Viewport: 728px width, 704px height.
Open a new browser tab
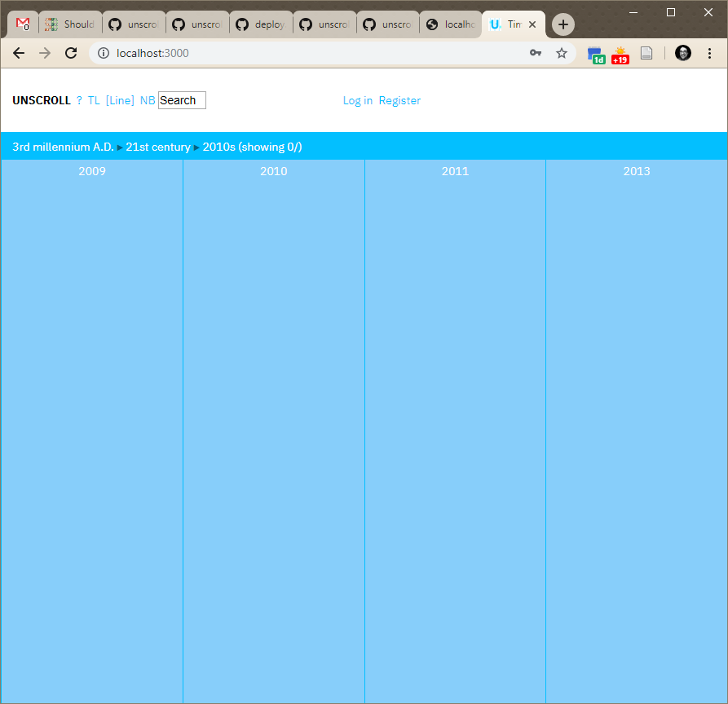(563, 24)
